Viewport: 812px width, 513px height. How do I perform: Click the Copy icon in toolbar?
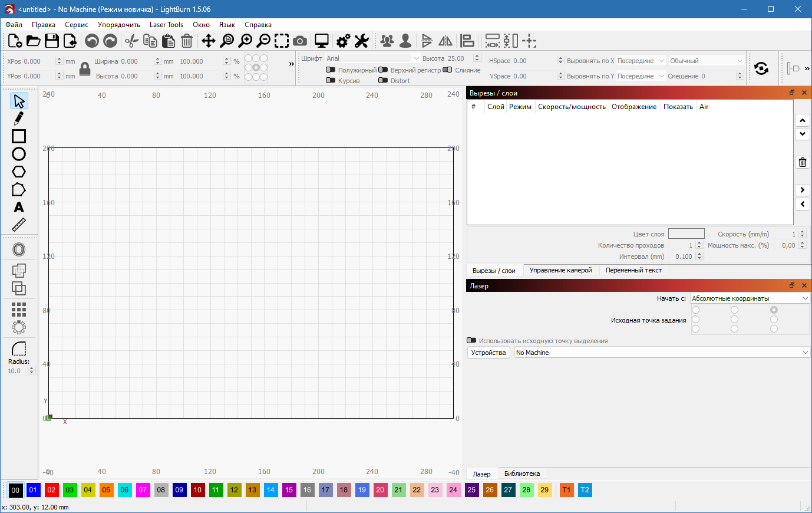150,41
